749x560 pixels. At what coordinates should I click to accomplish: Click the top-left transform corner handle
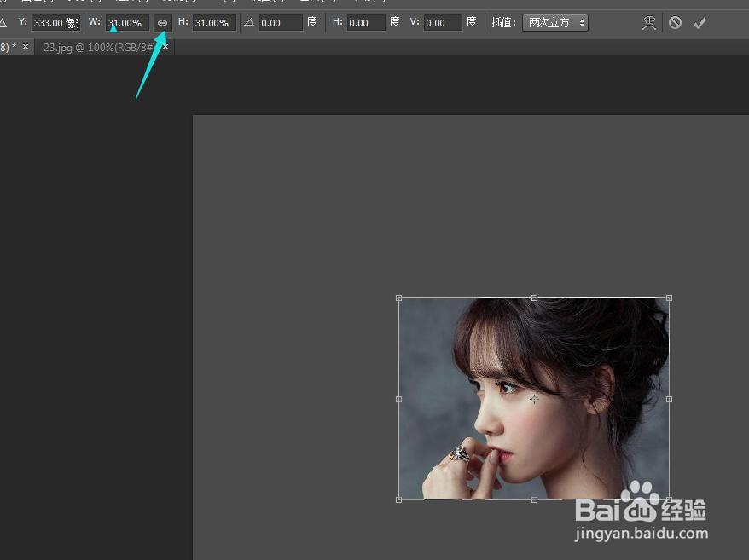click(399, 298)
